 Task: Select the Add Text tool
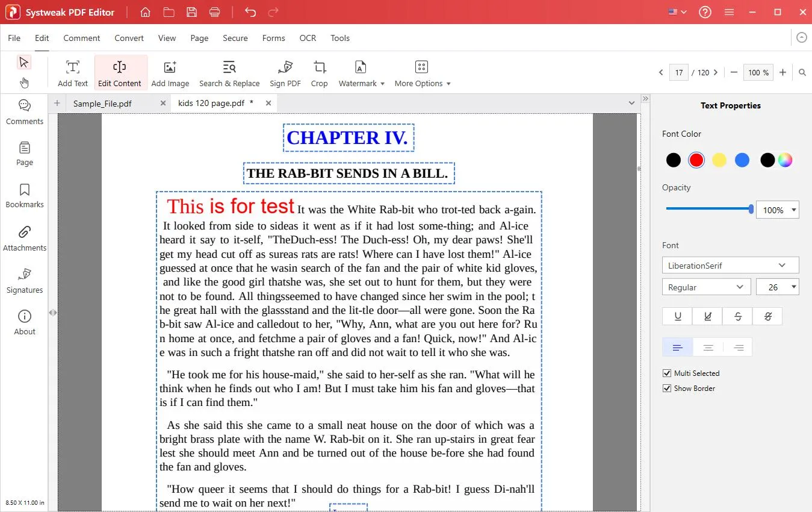pyautogui.click(x=73, y=73)
